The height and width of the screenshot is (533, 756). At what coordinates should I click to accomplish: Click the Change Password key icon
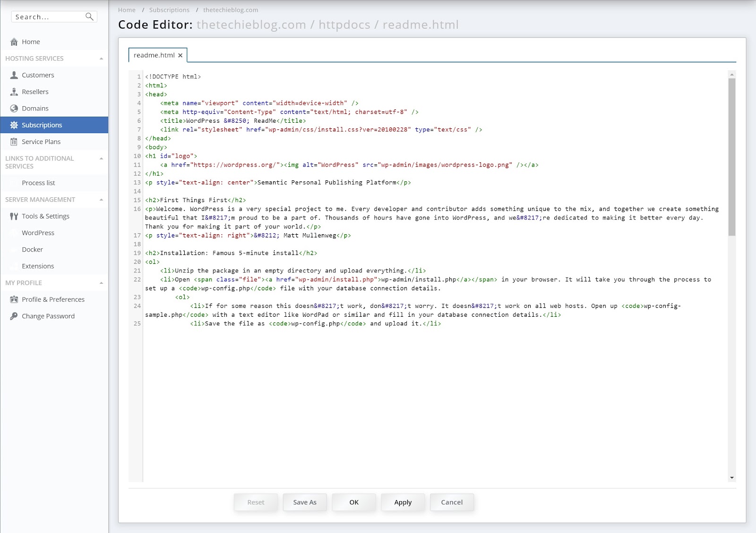pos(14,316)
